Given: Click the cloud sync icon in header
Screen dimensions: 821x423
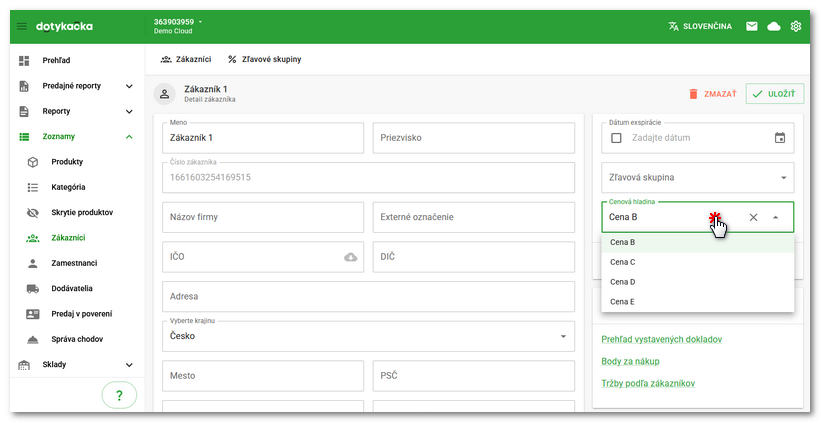Looking at the screenshot, I should pyautogui.click(x=773, y=26).
